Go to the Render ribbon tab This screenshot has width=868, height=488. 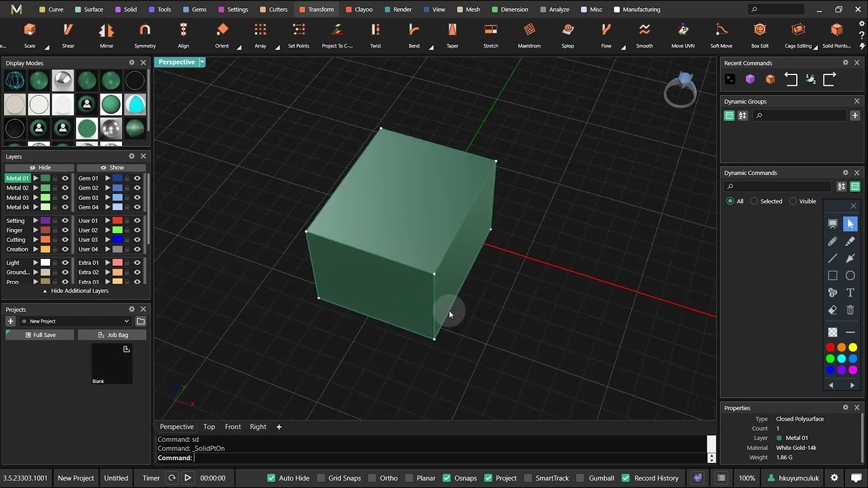point(397,9)
